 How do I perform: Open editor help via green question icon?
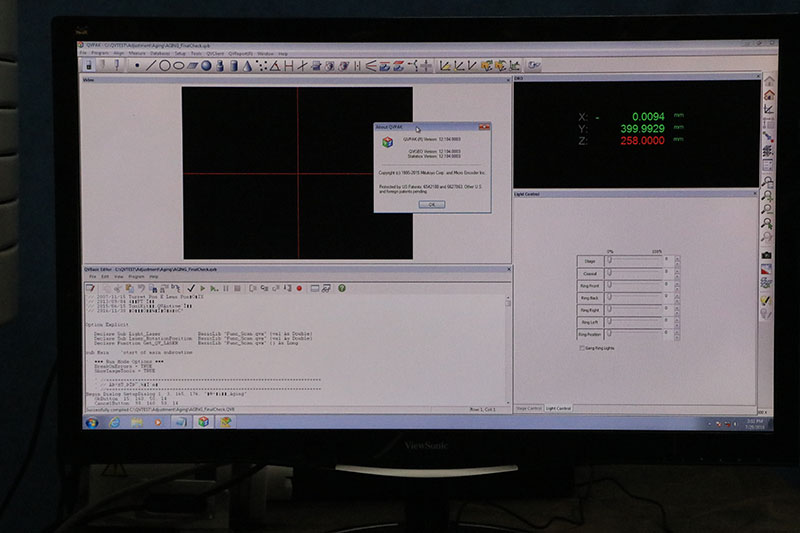pos(342,288)
